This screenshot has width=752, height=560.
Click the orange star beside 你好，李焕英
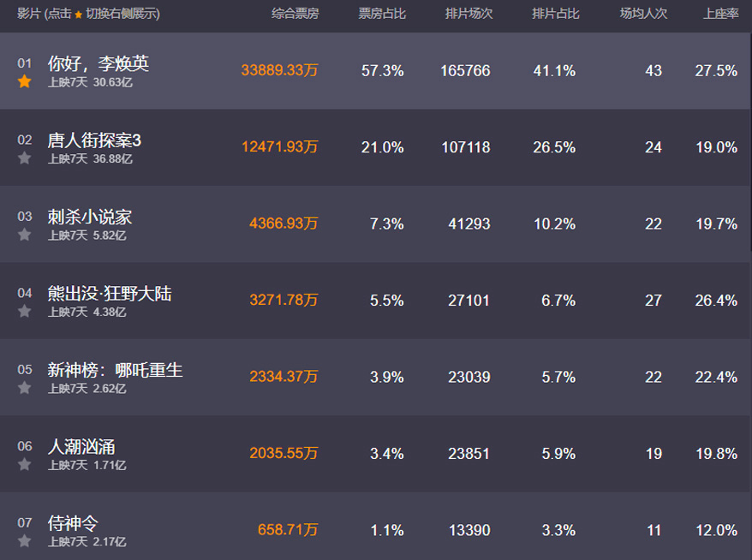tap(25, 82)
